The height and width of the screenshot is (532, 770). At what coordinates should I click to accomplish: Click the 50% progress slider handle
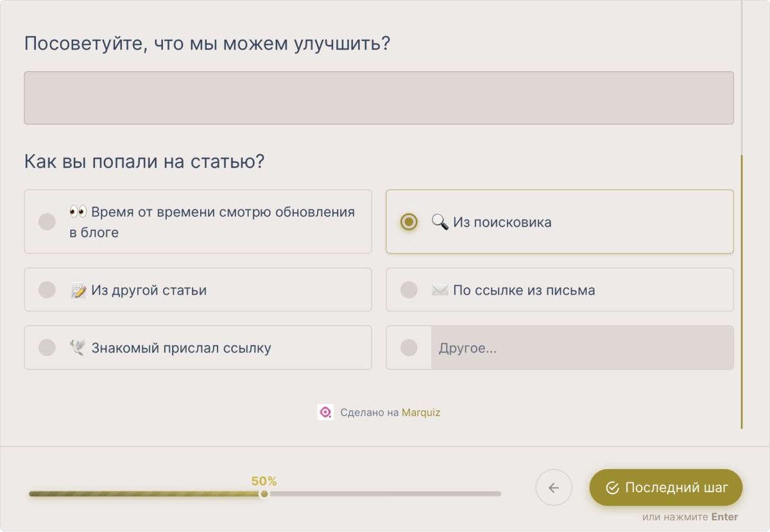tap(264, 494)
